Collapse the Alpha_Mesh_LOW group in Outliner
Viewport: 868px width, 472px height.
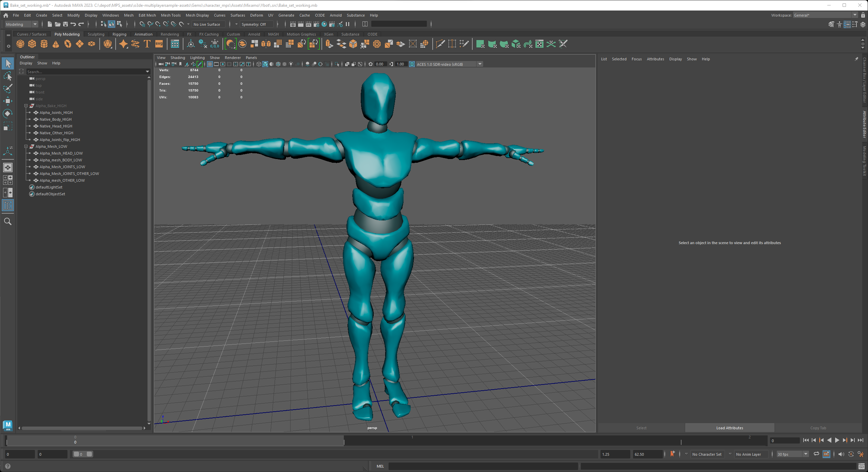pos(26,146)
